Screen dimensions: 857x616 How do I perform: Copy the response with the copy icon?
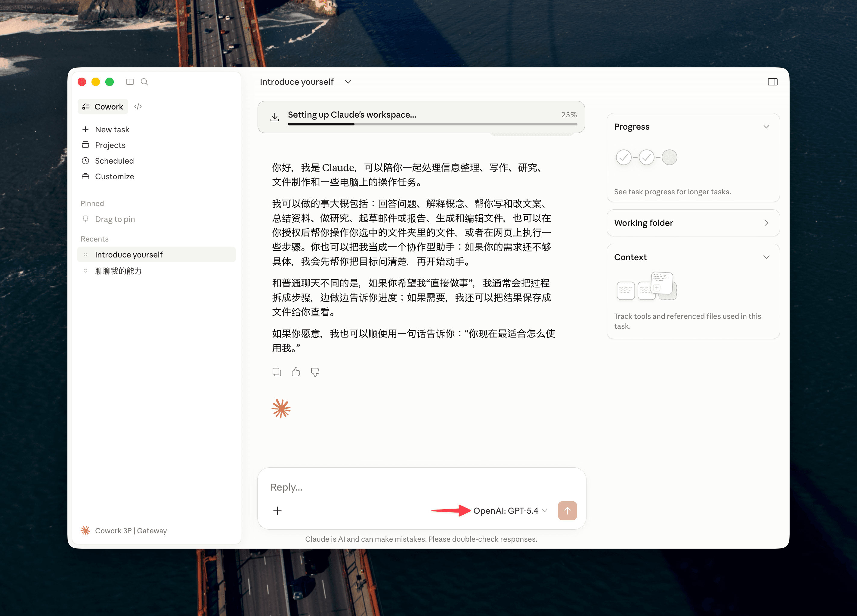coord(277,372)
